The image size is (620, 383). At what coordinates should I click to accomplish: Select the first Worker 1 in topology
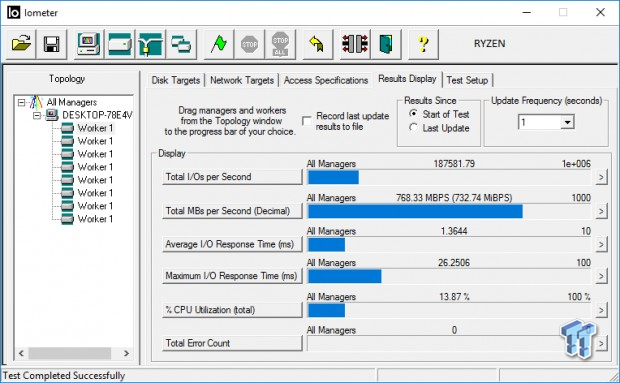click(95, 128)
